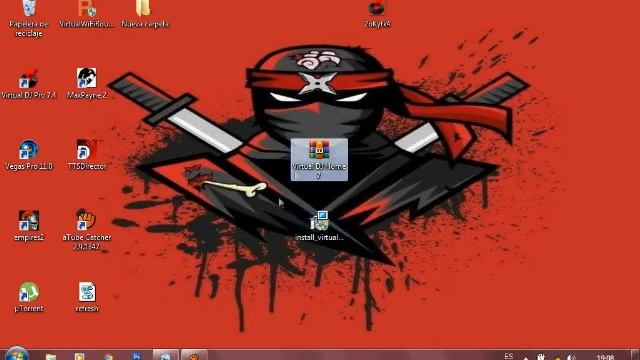Open Papelera de reciclaje desktop icon

pos(29,18)
